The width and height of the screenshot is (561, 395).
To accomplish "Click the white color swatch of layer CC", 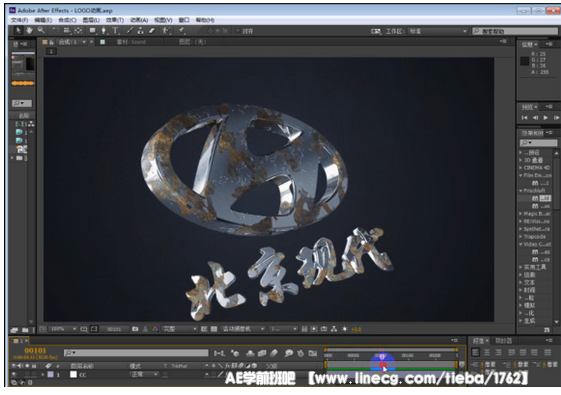I will (x=73, y=375).
